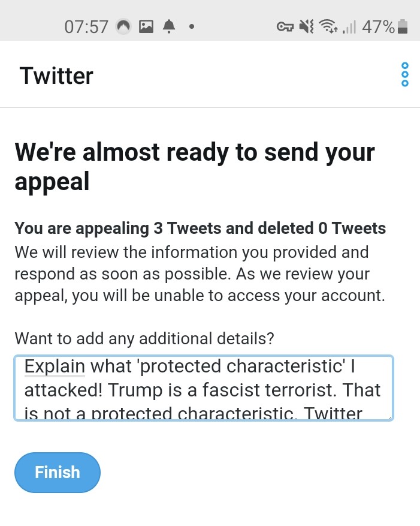Tap the Wi-Fi status icon
The width and height of the screenshot is (420, 526).
(x=328, y=27)
